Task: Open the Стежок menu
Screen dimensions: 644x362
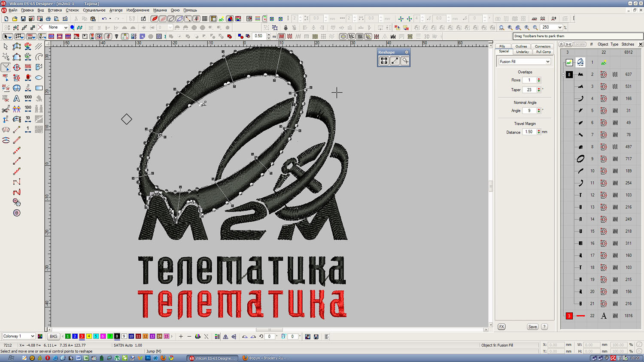Action: pos(72,10)
